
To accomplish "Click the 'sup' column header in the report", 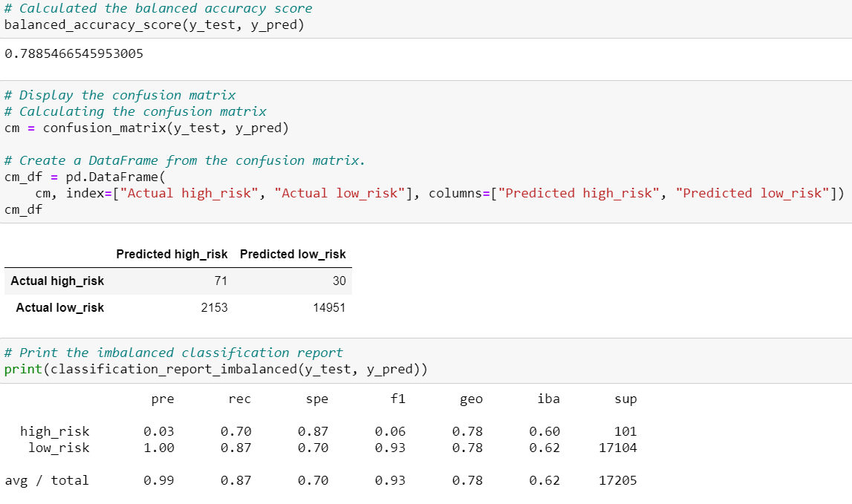I will click(625, 399).
